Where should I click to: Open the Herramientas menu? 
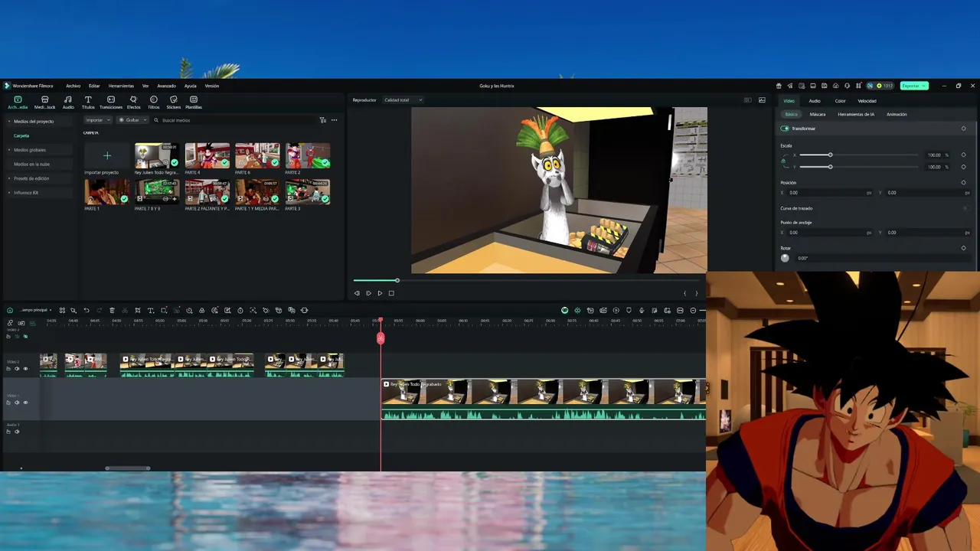tap(121, 86)
